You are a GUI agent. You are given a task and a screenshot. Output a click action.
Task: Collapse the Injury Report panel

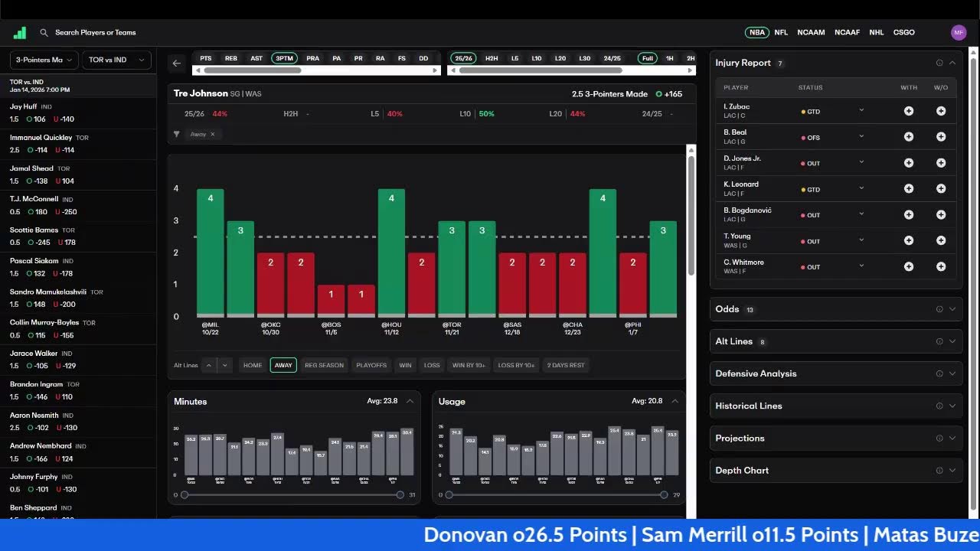tap(952, 63)
